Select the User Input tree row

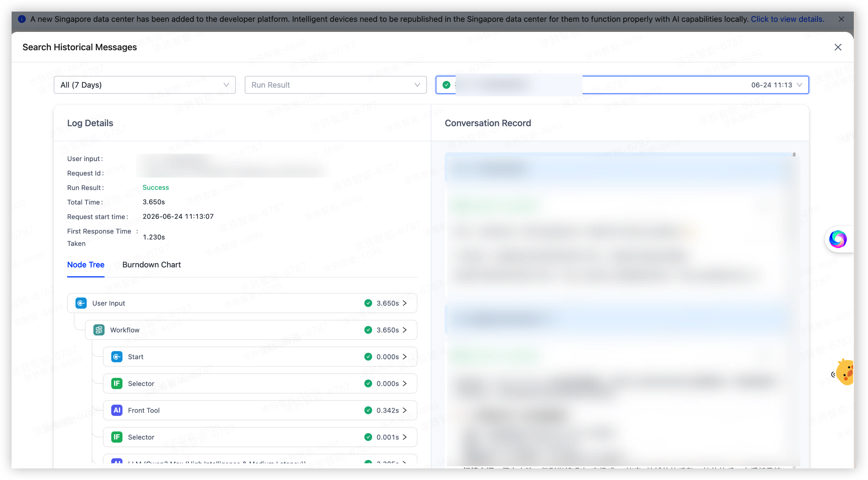coord(242,303)
